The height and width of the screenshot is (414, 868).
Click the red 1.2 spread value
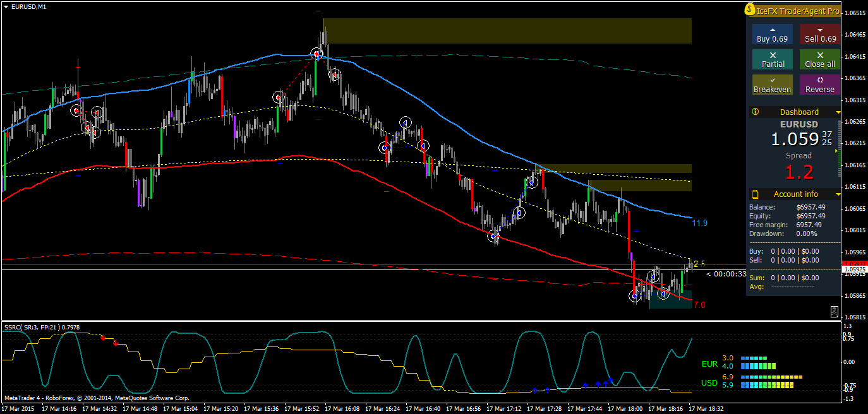799,172
